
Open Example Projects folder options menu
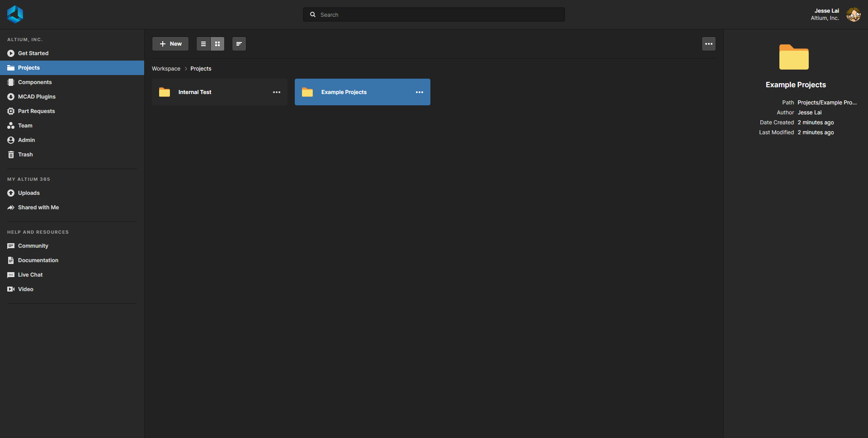pyautogui.click(x=420, y=92)
